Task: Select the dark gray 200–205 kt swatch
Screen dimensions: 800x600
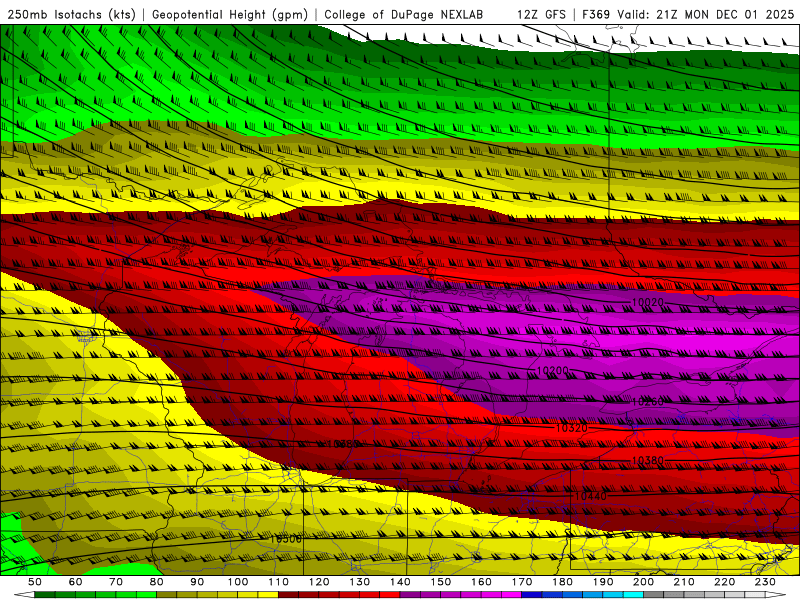Action: tap(654, 595)
